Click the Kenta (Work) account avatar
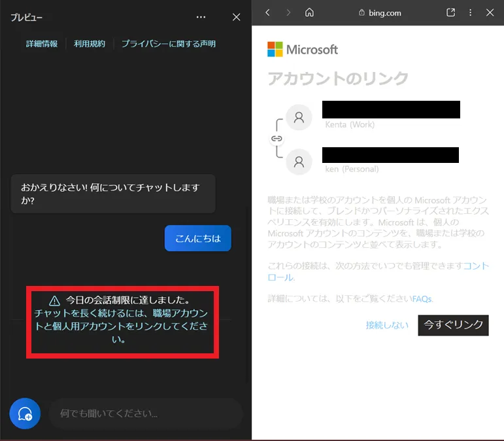 [299, 117]
